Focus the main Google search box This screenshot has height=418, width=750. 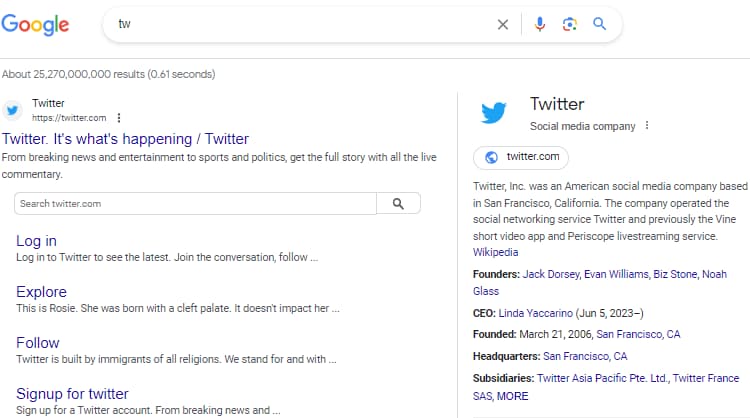[x=300, y=25]
